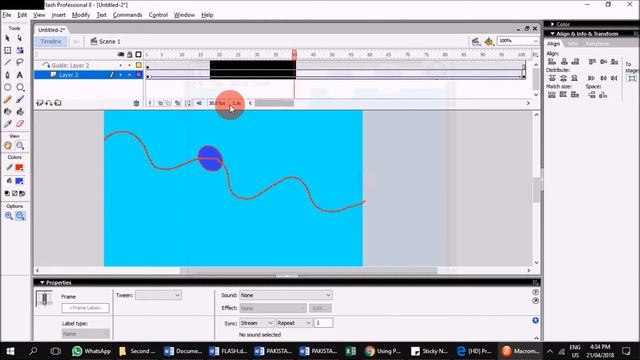The width and height of the screenshot is (640, 360).
Task: Open the stage zoom 100% dropdown
Action: click(536, 41)
